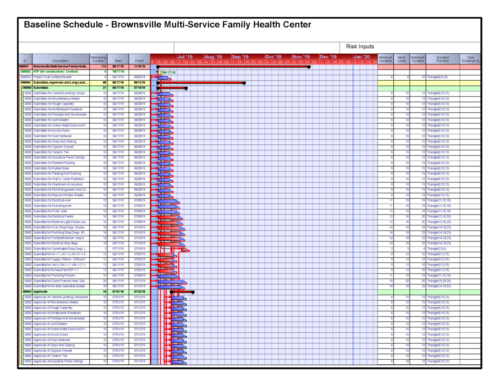The width and height of the screenshot is (500, 386).
Task: Click the Remaining Duration column header
Action: 99,59
